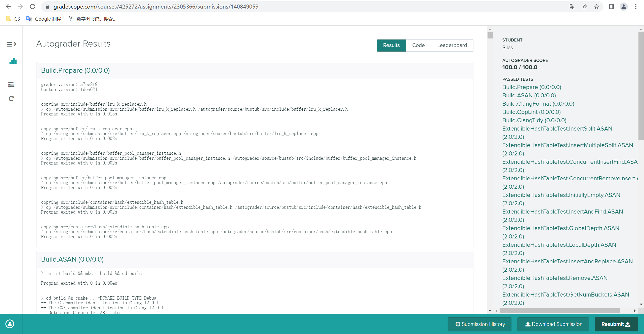
Task: Click the Download Submission button
Action: [553, 324]
